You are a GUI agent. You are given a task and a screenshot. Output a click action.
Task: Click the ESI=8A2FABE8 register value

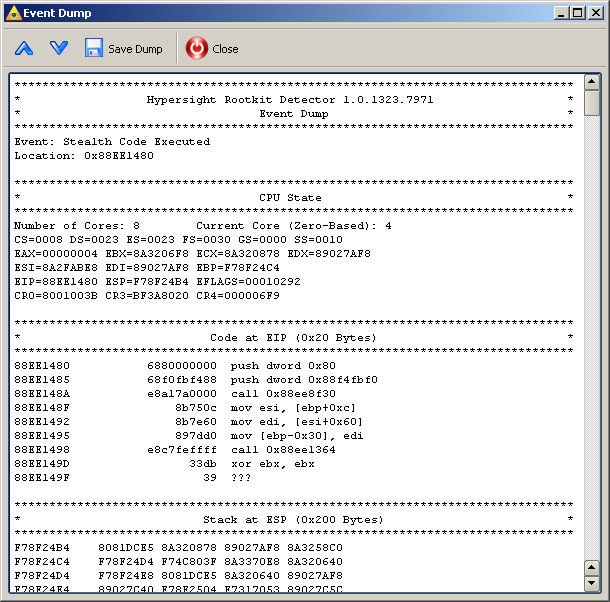(x=56, y=268)
